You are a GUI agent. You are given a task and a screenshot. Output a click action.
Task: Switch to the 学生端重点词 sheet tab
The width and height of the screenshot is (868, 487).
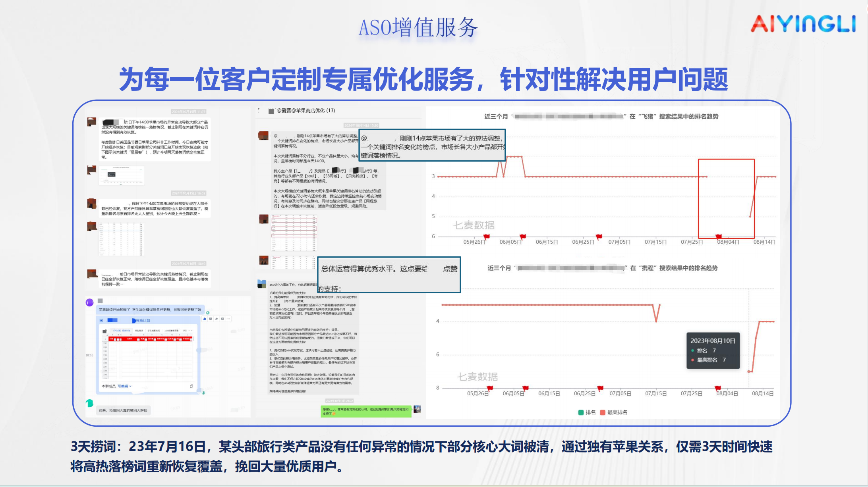[x=154, y=331]
